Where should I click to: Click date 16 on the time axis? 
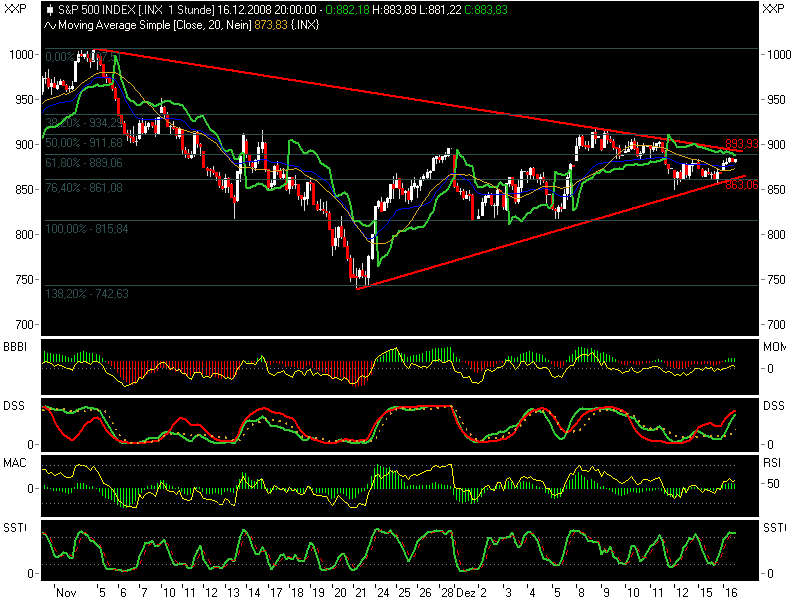[731, 592]
